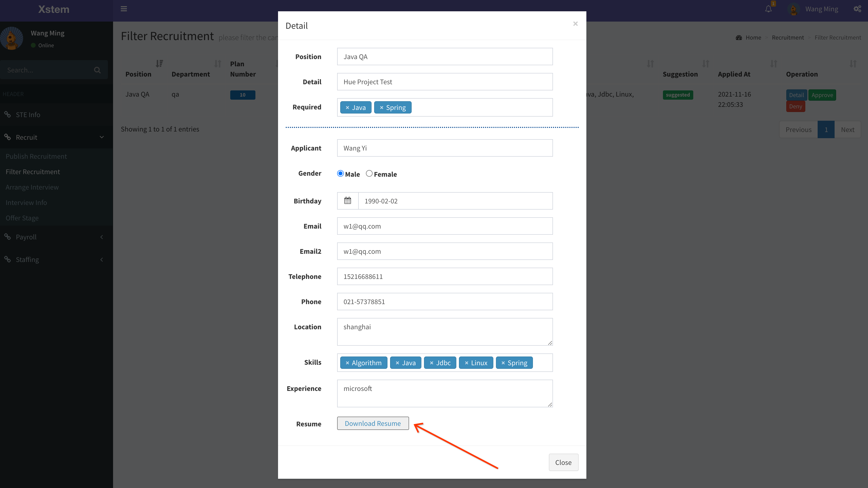This screenshot has height=488, width=868.
Task: Remove Spring tag from Skills
Action: click(503, 363)
